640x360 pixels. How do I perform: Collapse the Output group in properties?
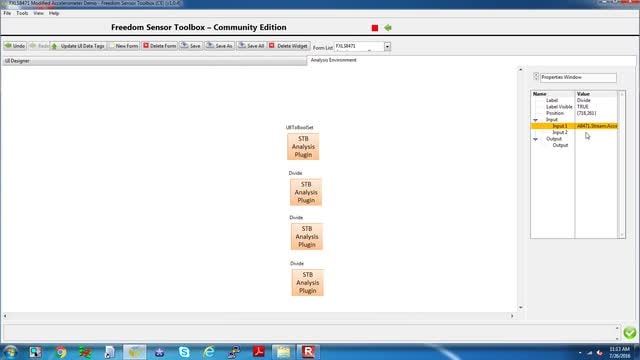coord(536,139)
